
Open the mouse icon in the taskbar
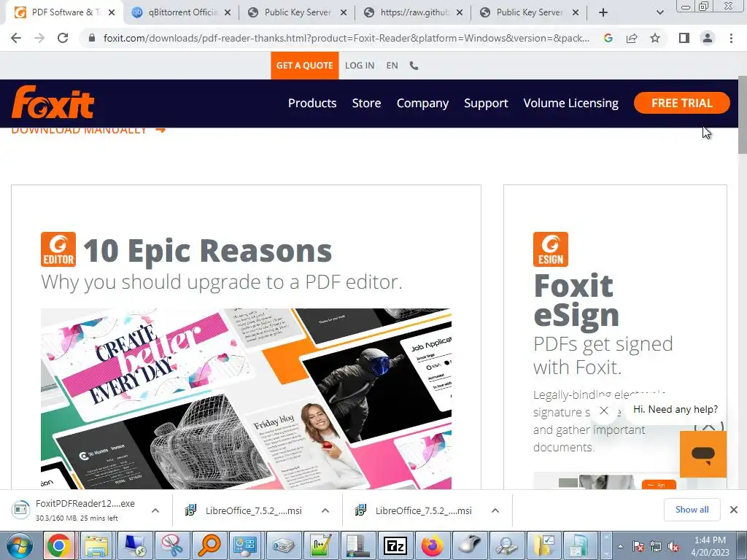pos(470,545)
